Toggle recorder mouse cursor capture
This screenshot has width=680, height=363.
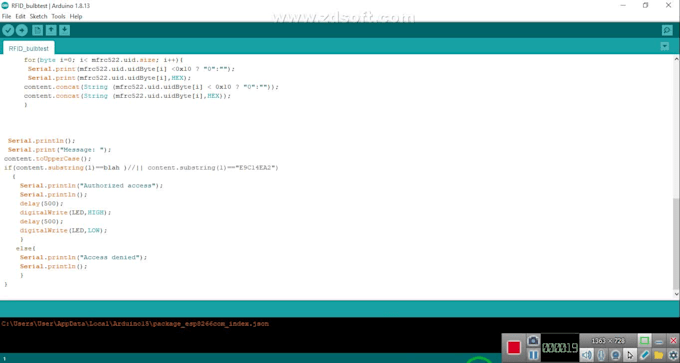630,355
